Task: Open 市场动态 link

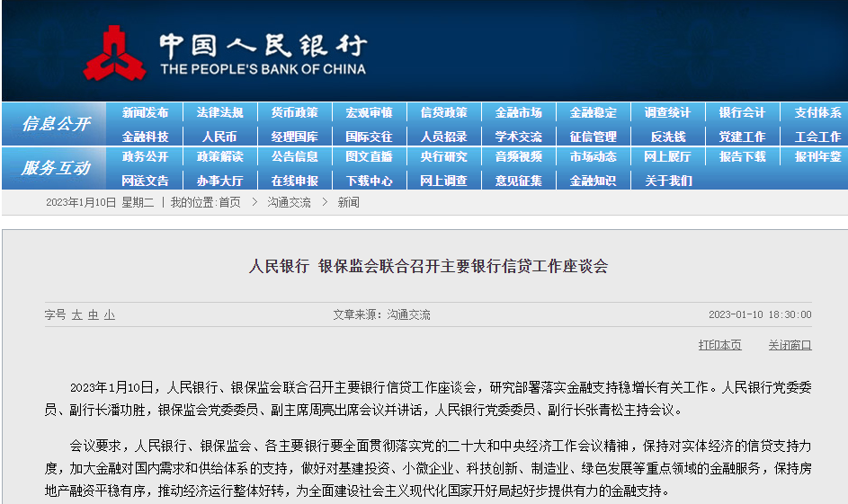Action: pyautogui.click(x=593, y=156)
